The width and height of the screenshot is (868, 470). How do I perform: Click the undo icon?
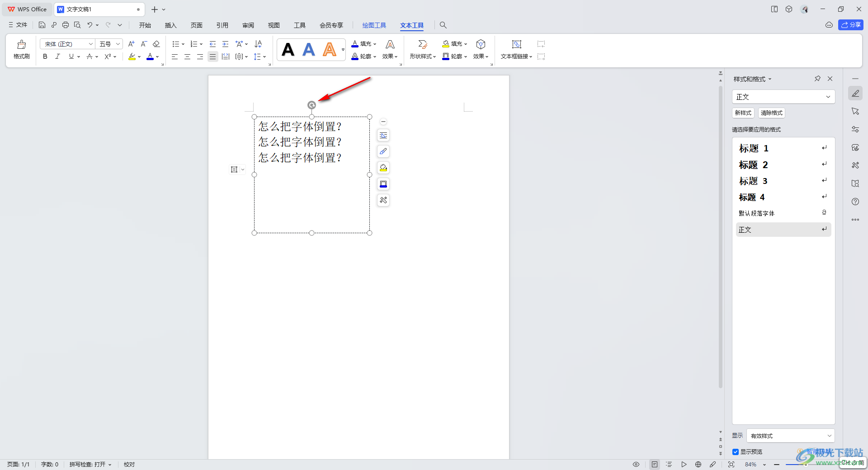pos(90,25)
